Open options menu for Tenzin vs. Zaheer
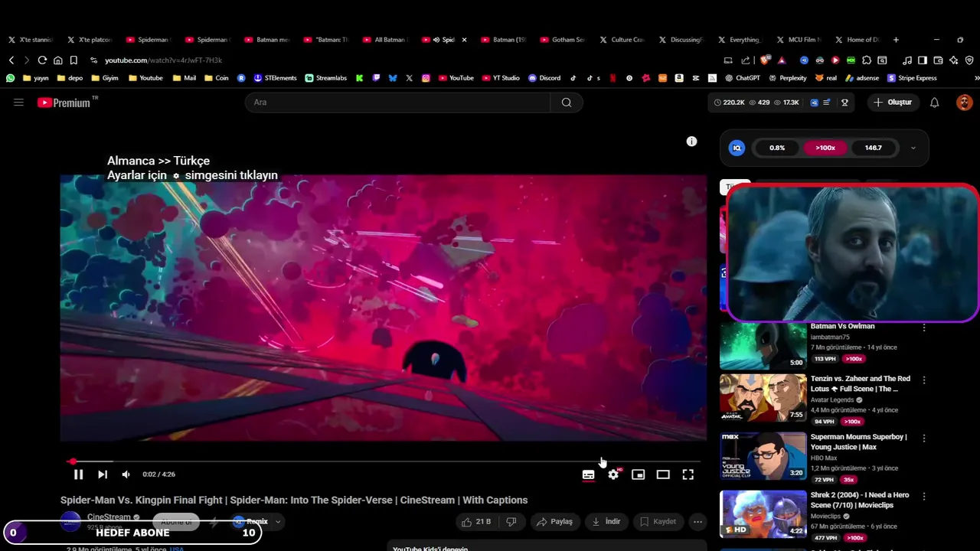Image resolution: width=980 pixels, height=551 pixels. 924,380
